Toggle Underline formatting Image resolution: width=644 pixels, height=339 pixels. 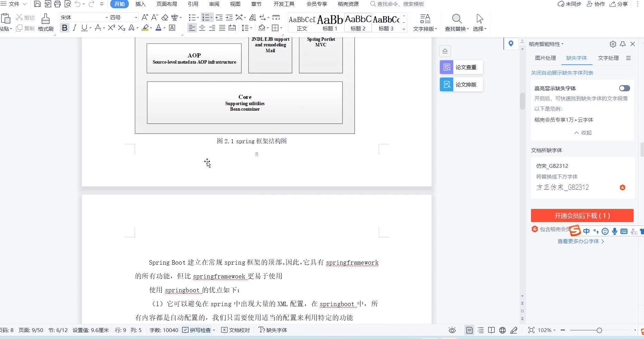pos(84,28)
